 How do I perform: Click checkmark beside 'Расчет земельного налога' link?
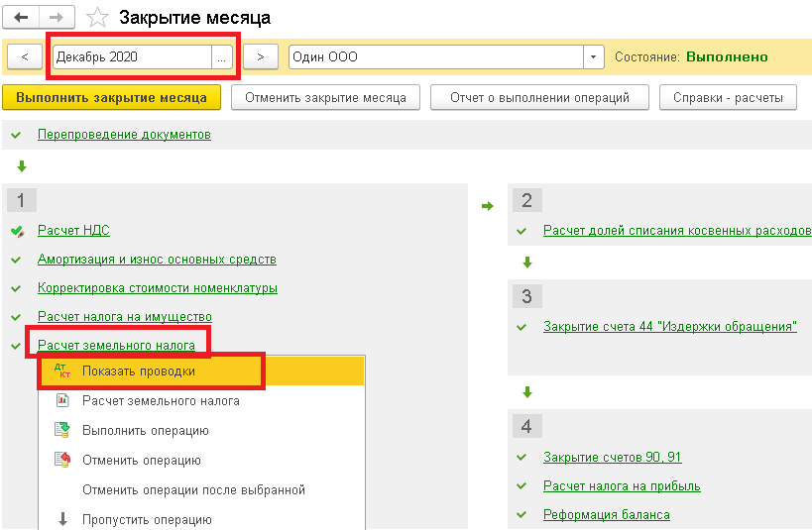click(x=16, y=346)
